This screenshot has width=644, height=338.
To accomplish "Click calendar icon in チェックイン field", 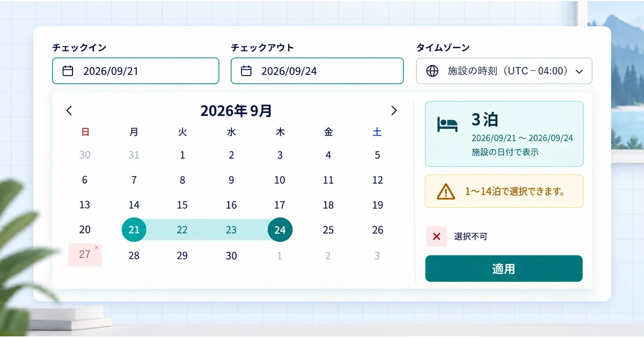I will coord(68,71).
